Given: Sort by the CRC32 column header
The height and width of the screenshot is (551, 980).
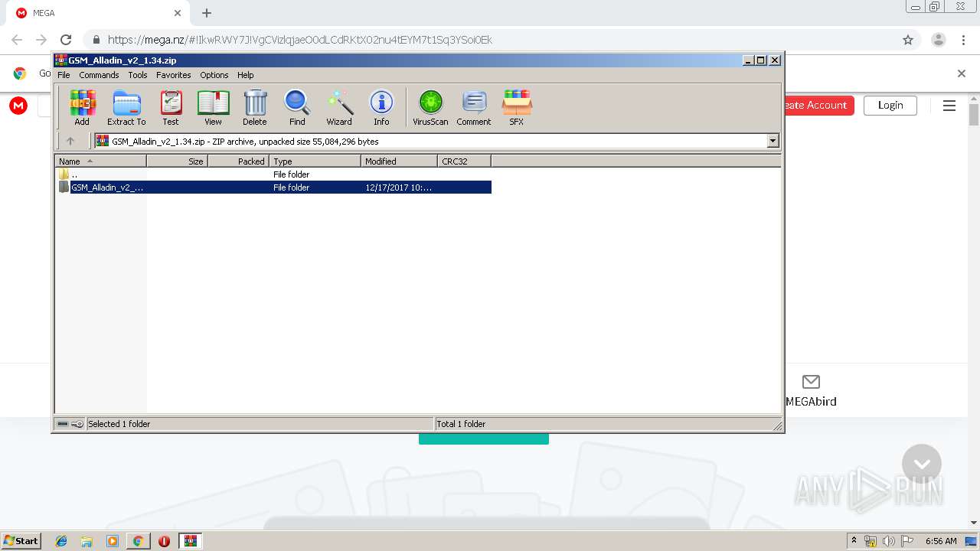Looking at the screenshot, I should 464,161.
